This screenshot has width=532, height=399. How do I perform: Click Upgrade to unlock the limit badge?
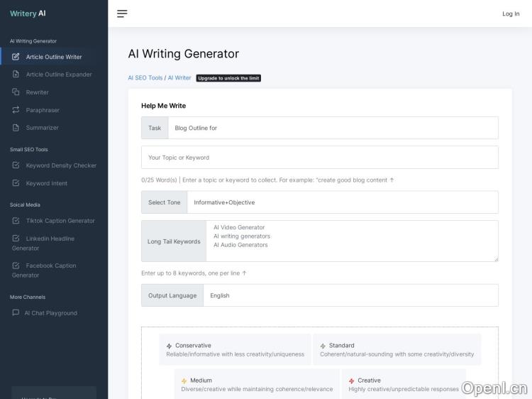pos(228,78)
